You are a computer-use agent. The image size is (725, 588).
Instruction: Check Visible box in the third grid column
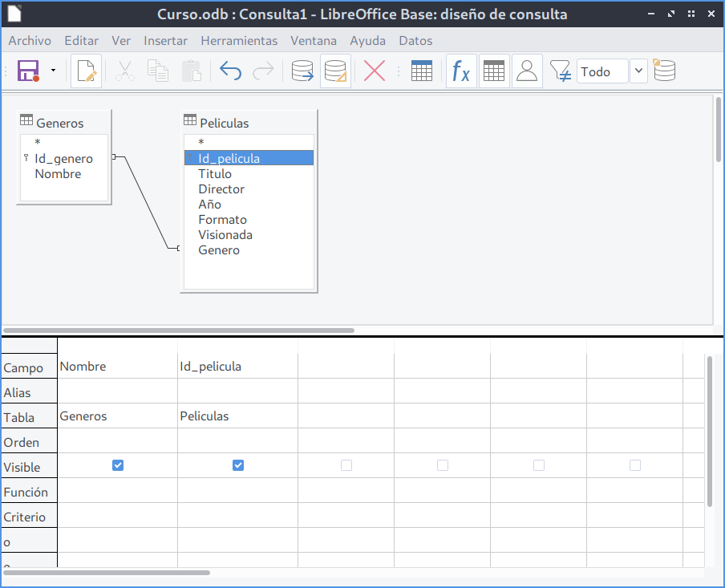tap(346, 465)
